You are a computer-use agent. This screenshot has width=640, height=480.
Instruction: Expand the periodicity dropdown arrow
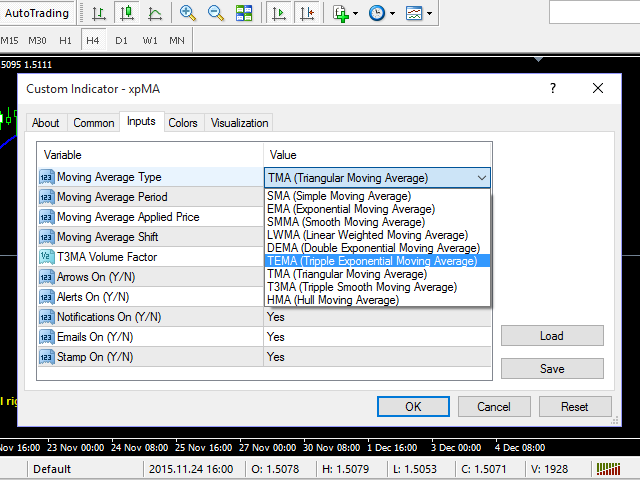pyautogui.click(x=392, y=13)
